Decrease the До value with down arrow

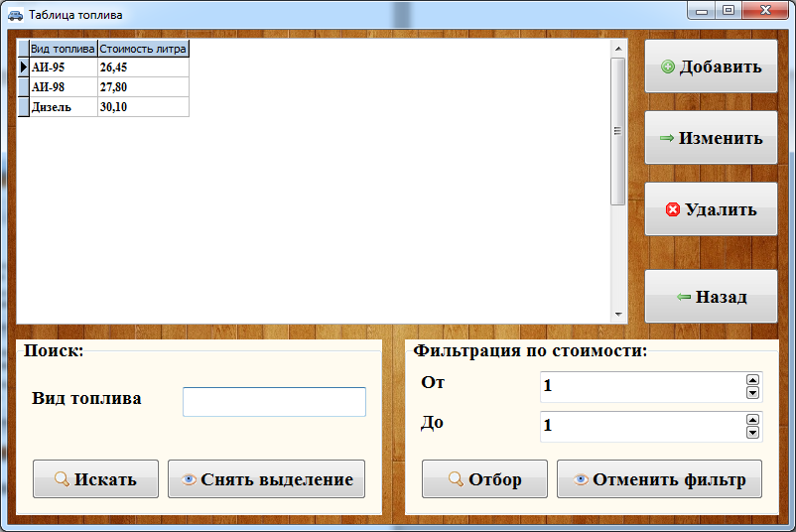[753, 433]
